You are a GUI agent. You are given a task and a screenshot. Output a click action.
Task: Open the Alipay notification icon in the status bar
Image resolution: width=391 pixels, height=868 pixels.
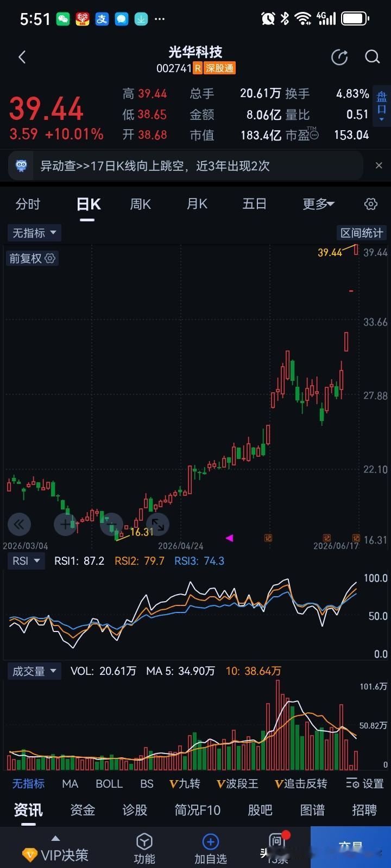[x=102, y=19]
